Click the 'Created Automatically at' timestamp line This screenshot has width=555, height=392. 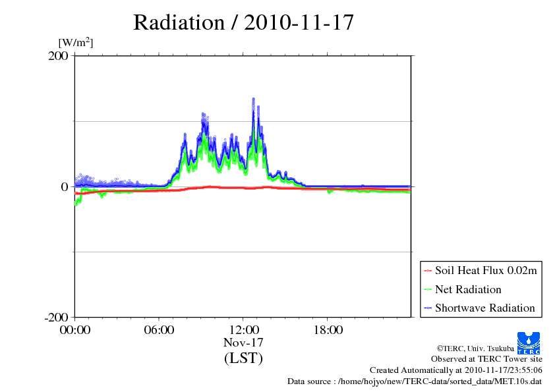point(456,370)
